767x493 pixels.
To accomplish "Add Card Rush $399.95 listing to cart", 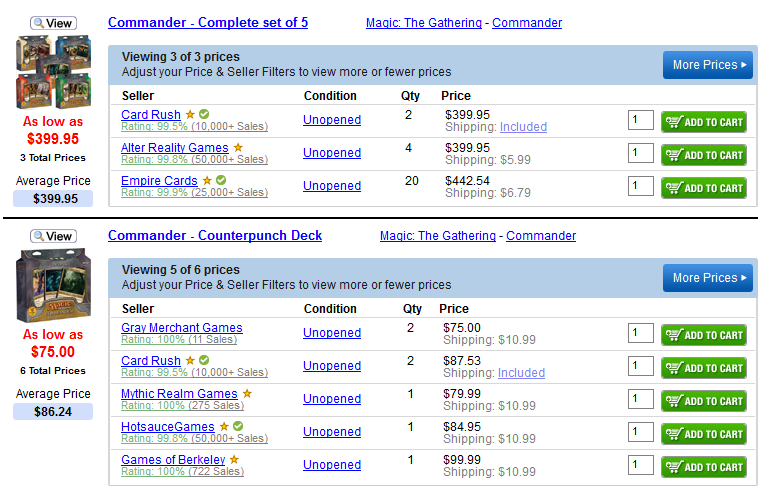I will click(x=704, y=122).
